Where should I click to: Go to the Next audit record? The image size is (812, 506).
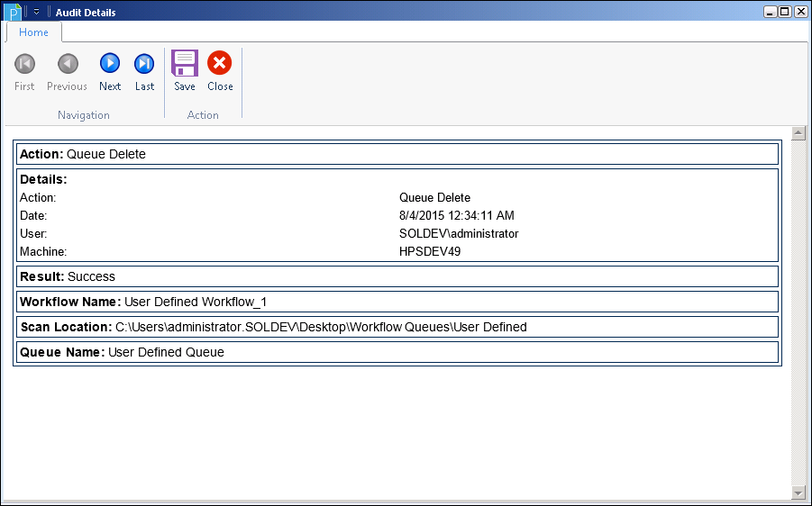click(x=110, y=72)
